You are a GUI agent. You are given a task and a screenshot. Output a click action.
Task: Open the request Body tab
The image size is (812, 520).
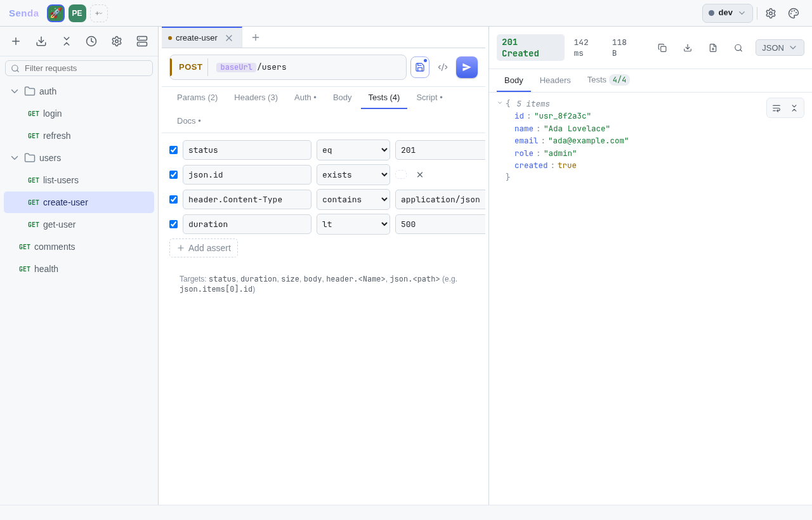coord(343,98)
